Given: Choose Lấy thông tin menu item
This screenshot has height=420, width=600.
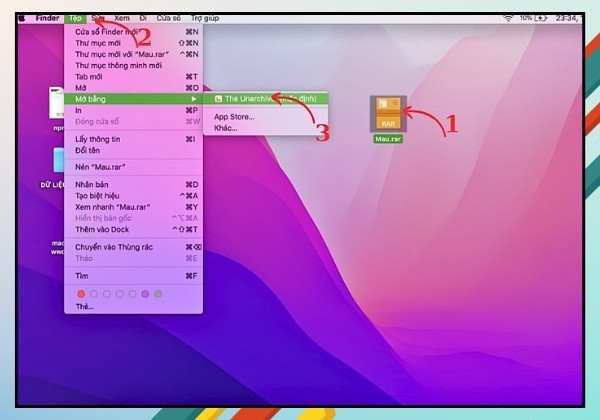Looking at the screenshot, I should pos(133,139).
